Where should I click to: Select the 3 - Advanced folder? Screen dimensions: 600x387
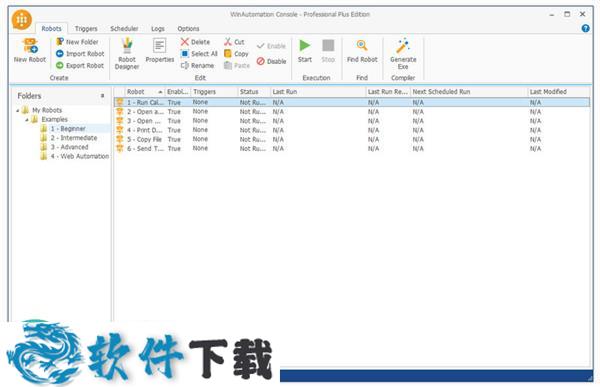click(69, 147)
